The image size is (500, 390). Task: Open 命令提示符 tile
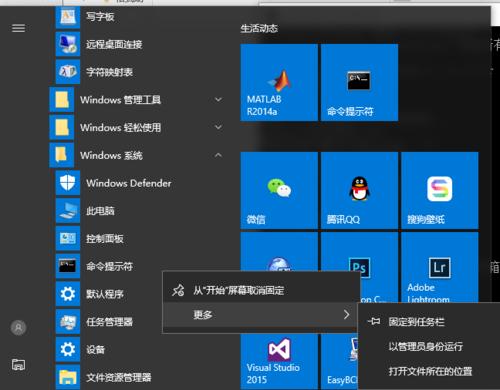359,82
